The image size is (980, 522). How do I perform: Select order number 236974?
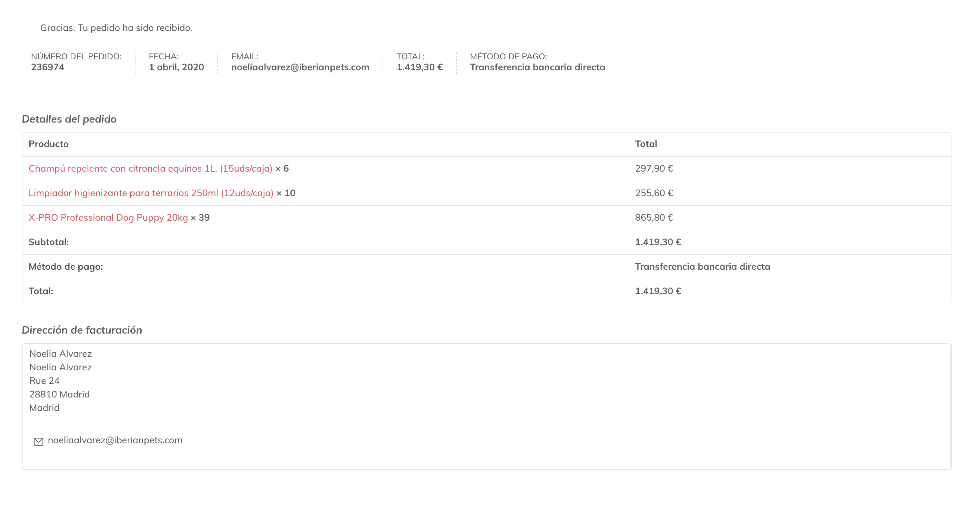[x=47, y=67]
